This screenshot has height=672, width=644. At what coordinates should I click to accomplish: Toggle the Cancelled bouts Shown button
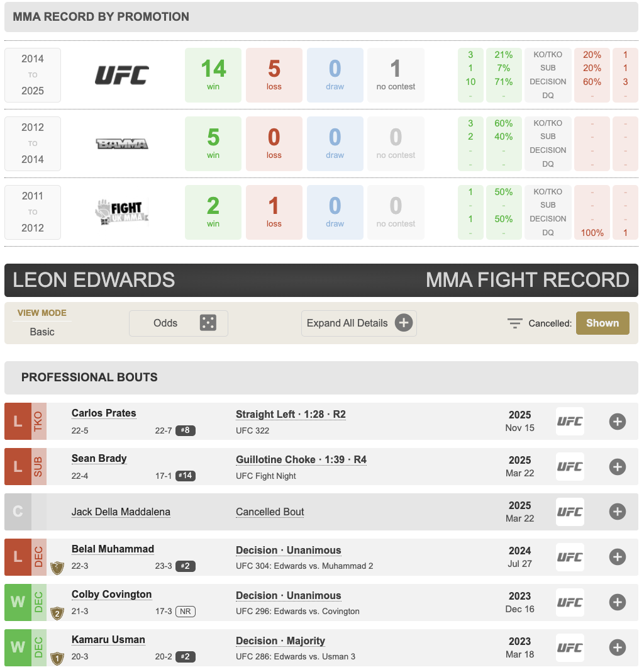tap(602, 323)
